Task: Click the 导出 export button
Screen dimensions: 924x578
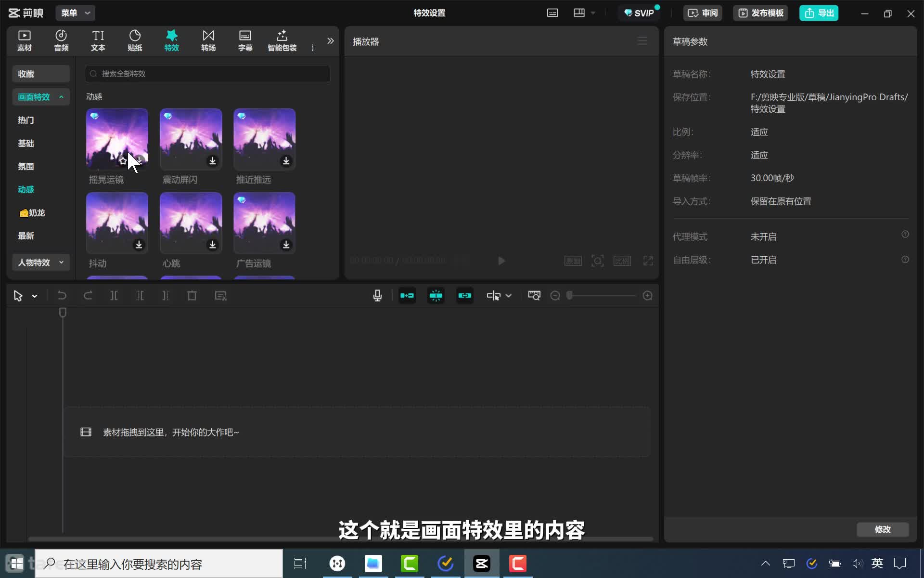Action: pyautogui.click(x=819, y=13)
